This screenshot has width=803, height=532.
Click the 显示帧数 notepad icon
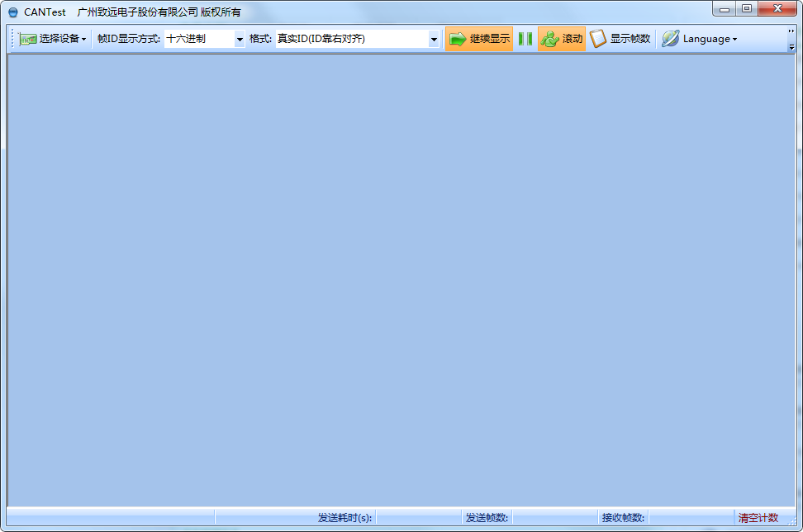click(x=598, y=39)
